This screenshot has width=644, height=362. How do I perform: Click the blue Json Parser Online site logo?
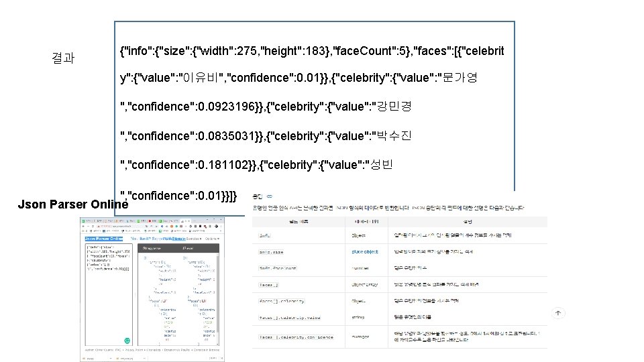click(103, 239)
